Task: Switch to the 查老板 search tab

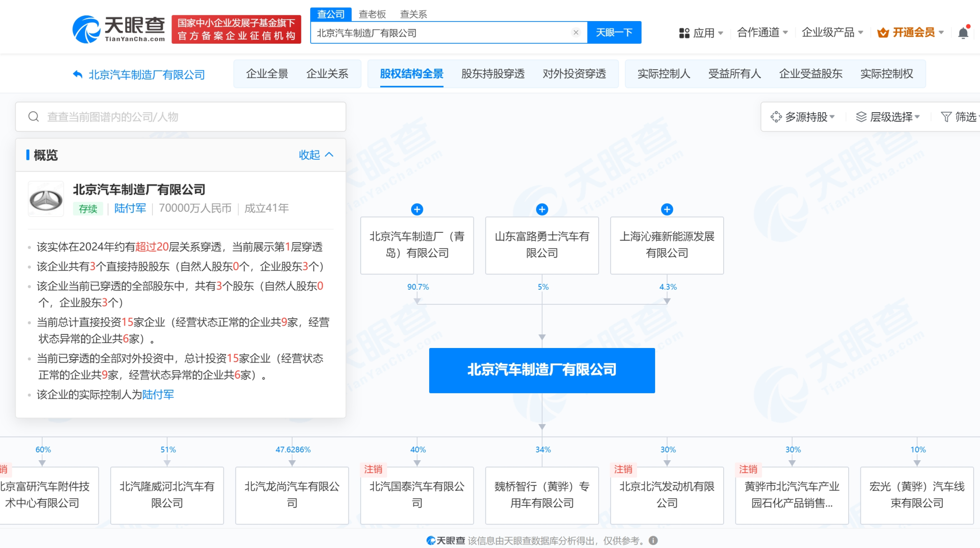Action: click(x=372, y=14)
